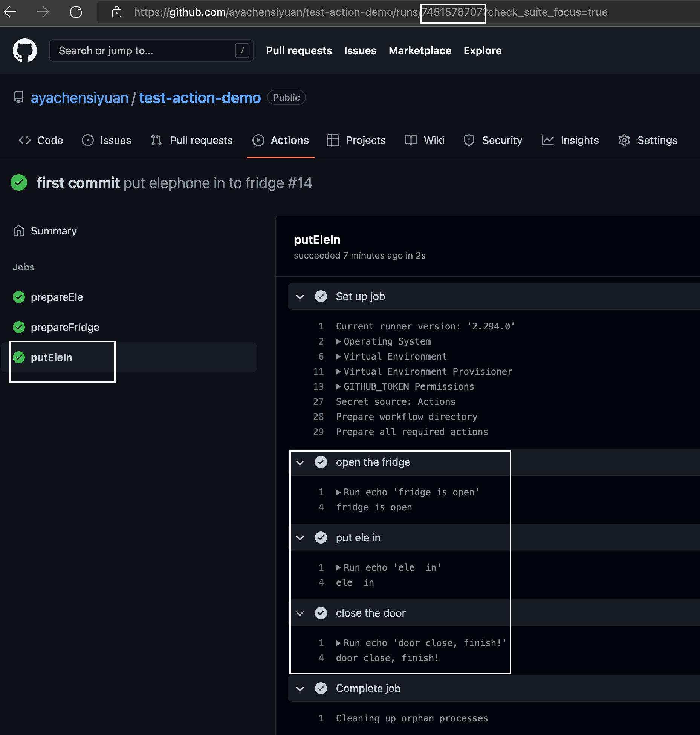Open the repository Issues tab

pos(107,140)
